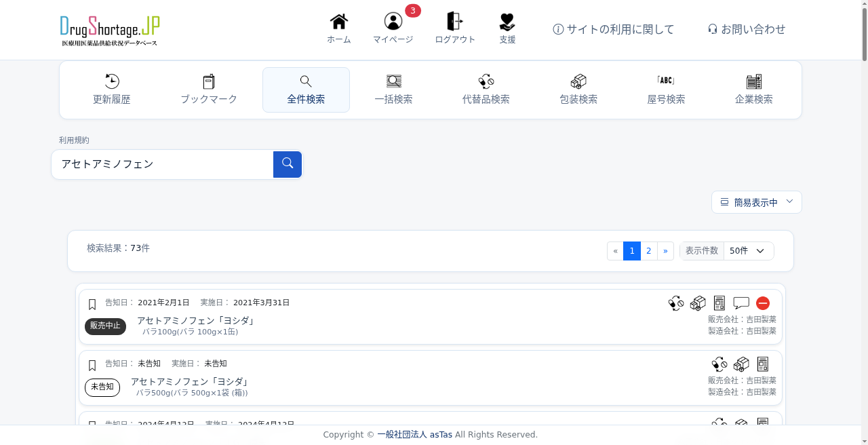Open アセトアミノフェン「ヨシダ」 バラ100g product name
This screenshot has width=868, height=445.
coord(197,320)
